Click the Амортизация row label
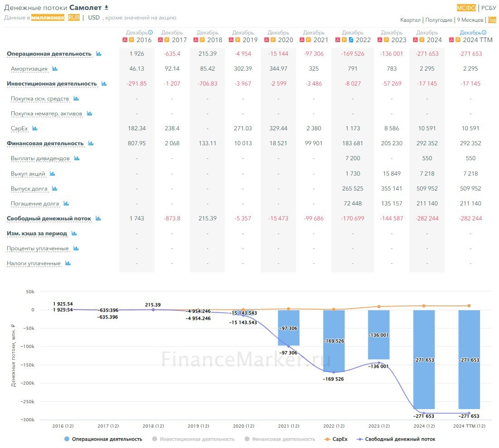The width and height of the screenshot is (499, 448). click(x=29, y=69)
